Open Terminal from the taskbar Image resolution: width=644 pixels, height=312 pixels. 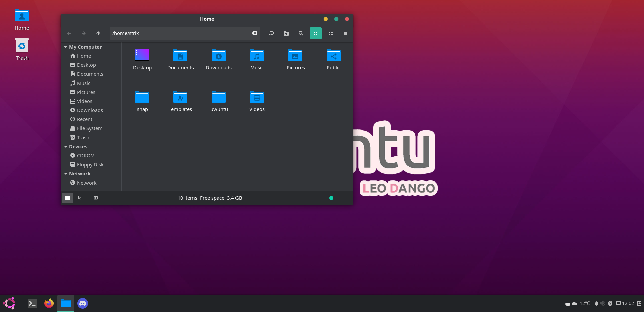click(x=32, y=303)
